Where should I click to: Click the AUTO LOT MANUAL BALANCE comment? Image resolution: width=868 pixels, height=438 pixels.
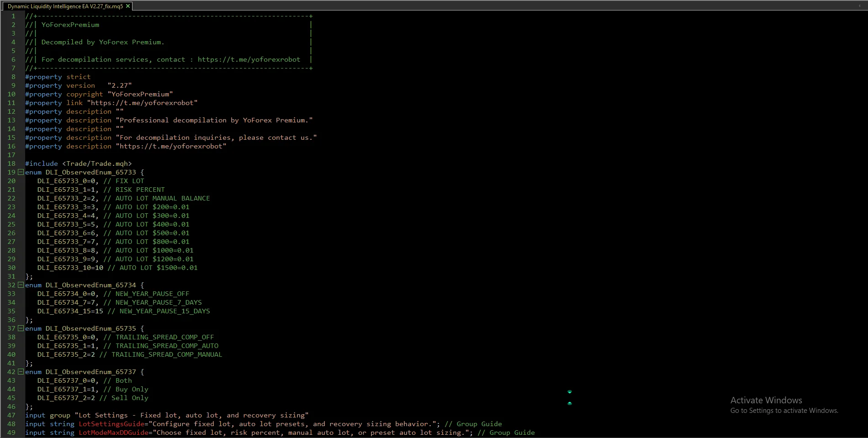tap(157, 198)
